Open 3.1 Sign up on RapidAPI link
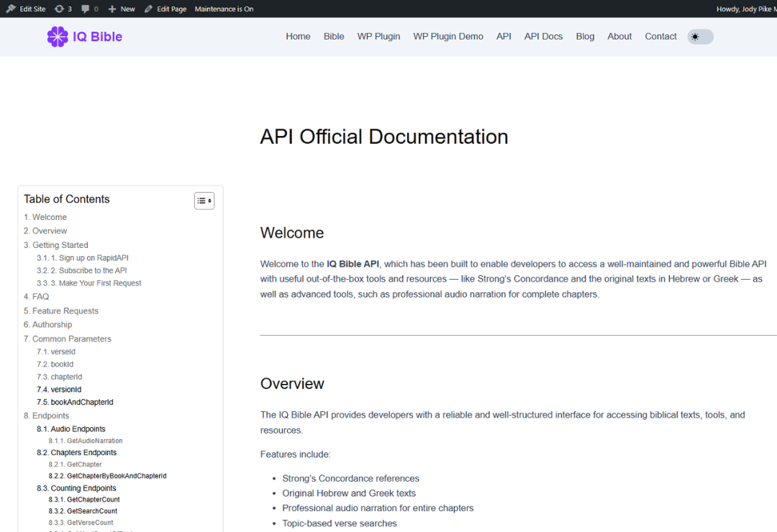This screenshot has width=777, height=532. 82,258
